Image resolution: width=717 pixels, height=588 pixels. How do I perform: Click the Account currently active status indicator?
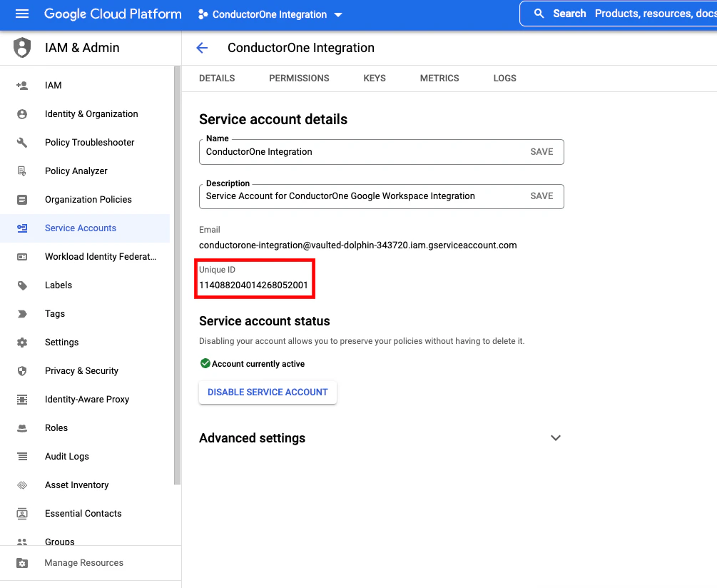pyautogui.click(x=206, y=363)
